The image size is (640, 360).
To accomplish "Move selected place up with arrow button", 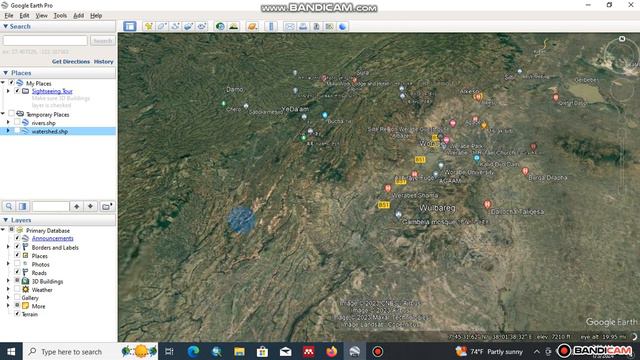I will (x=77, y=207).
